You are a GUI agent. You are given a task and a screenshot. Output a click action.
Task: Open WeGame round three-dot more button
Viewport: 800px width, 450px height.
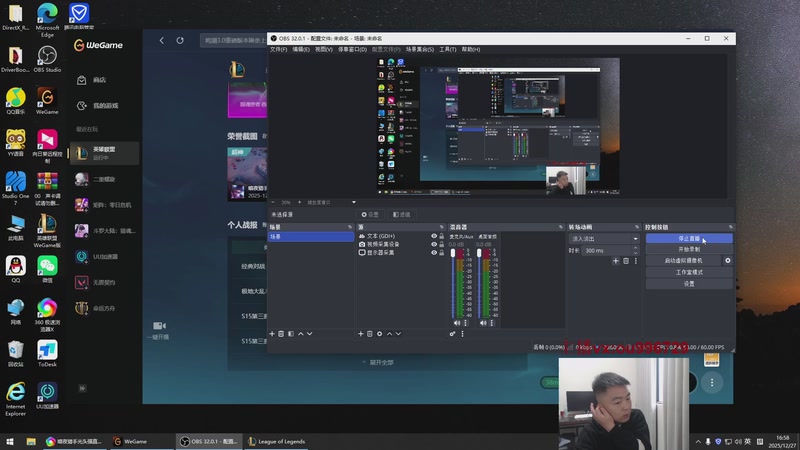pyautogui.click(x=712, y=383)
